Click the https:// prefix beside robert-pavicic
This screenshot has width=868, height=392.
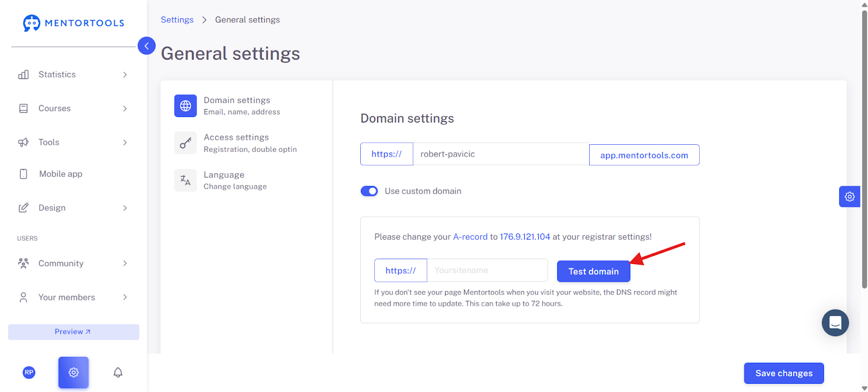click(x=387, y=154)
